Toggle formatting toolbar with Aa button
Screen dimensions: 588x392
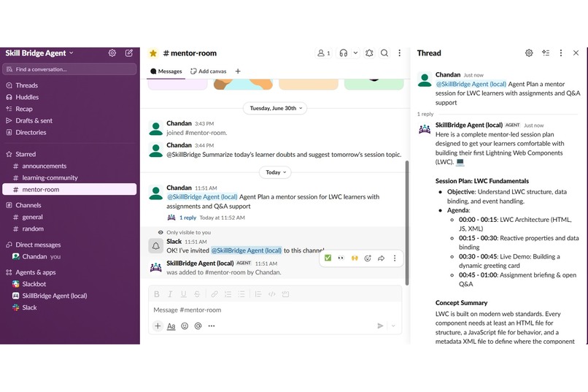click(171, 326)
